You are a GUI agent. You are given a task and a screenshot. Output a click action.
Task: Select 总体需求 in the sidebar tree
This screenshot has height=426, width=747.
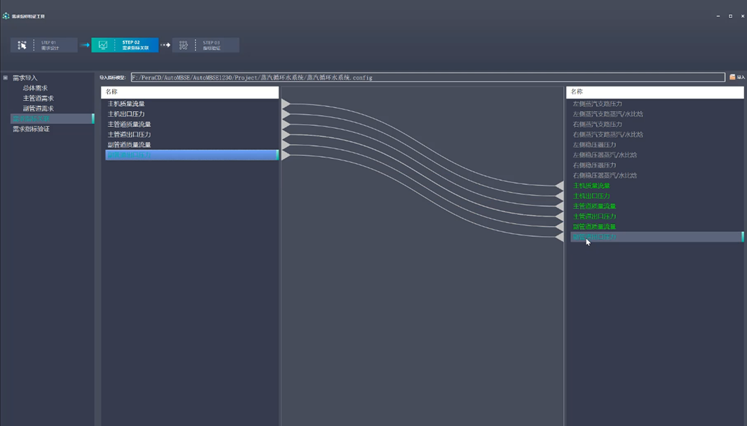34,88
